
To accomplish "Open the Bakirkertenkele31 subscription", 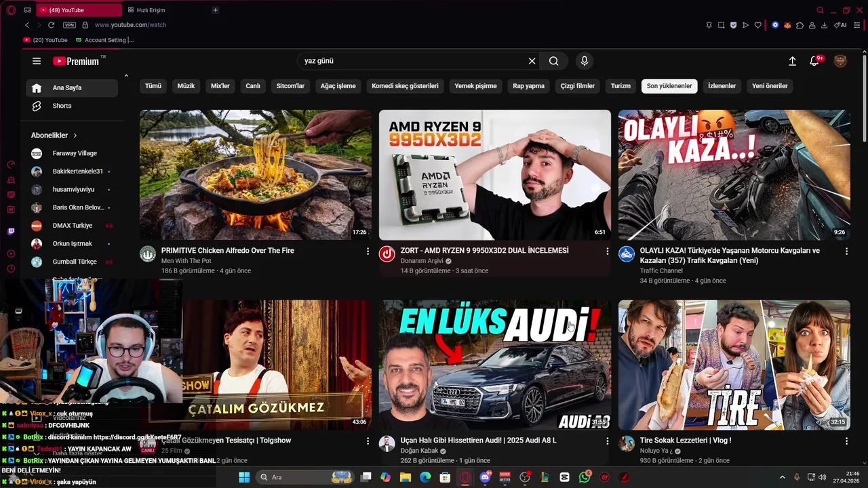I will [72, 171].
